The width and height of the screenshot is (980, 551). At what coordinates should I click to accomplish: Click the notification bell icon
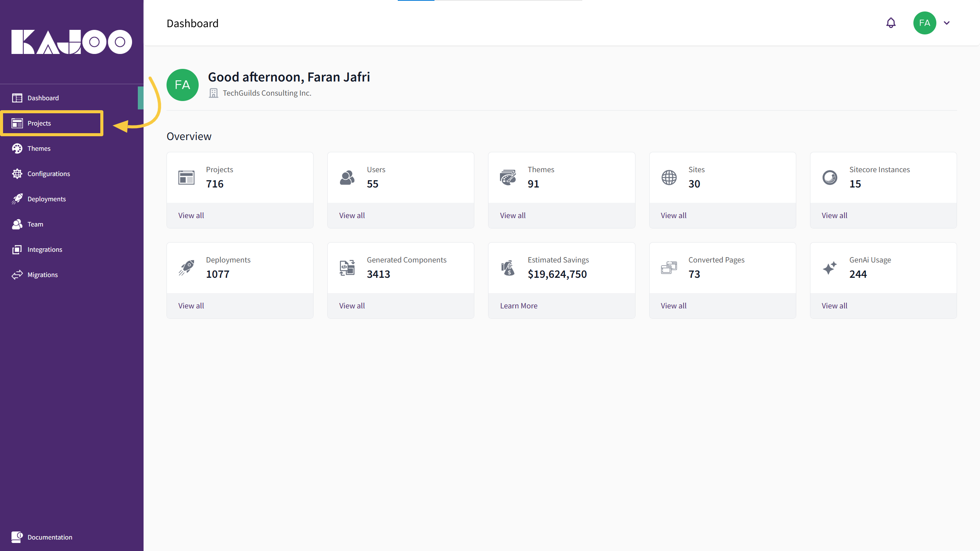pos(891,23)
